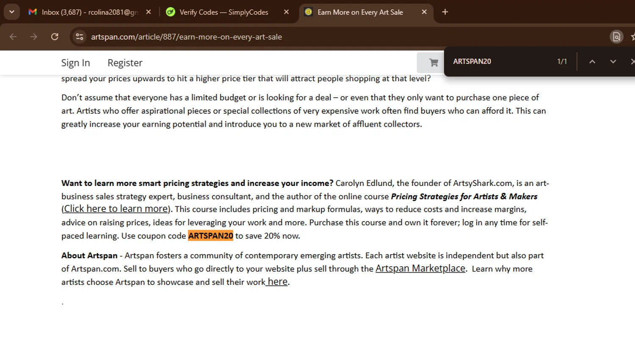Click the 'Want to learn more smart pricing' heading
635x364 pixels.
(197, 183)
